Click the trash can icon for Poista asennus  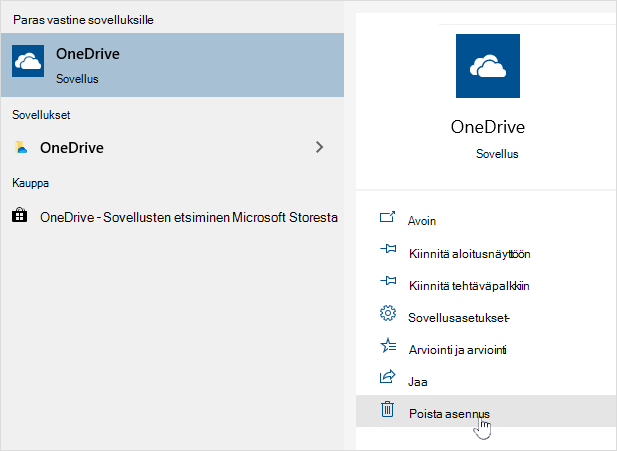coord(388,409)
